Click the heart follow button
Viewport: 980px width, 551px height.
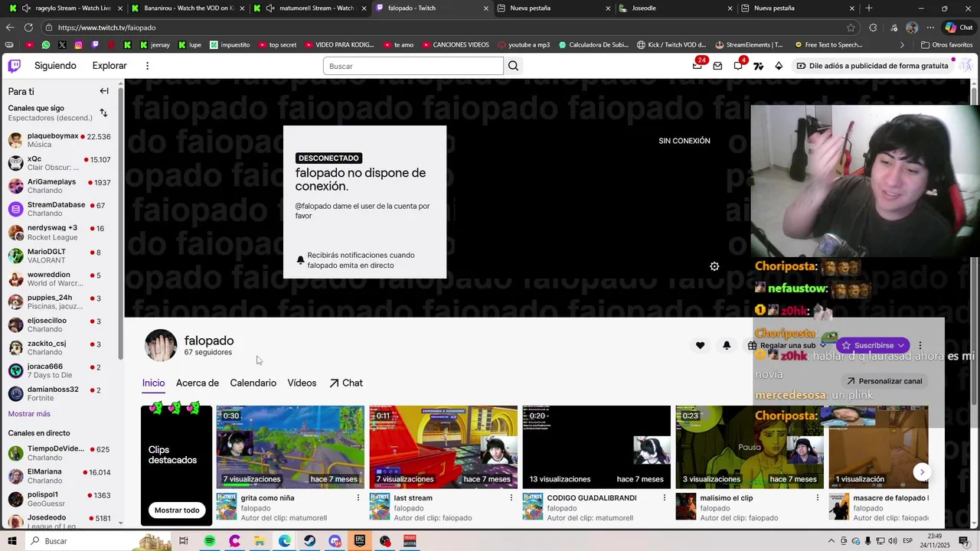(700, 346)
